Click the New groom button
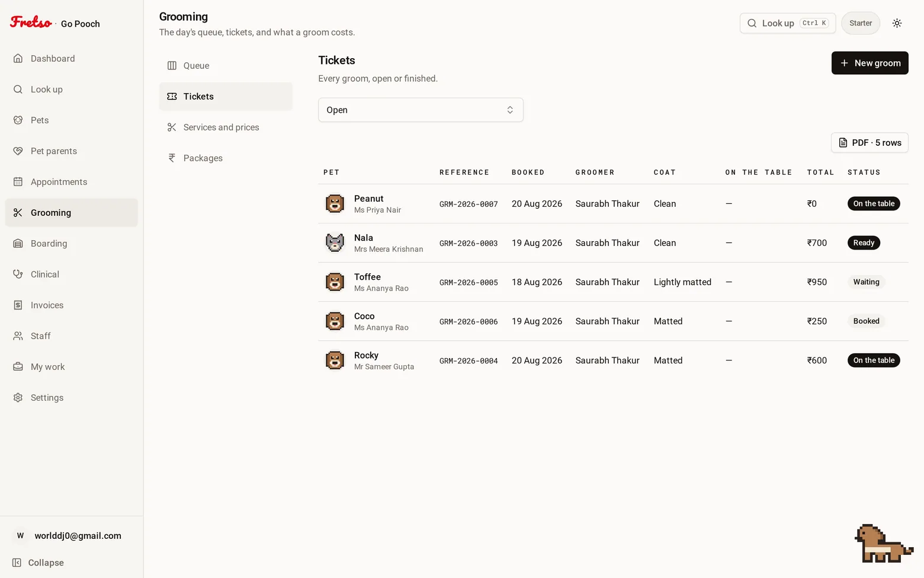924x578 pixels. (x=870, y=63)
